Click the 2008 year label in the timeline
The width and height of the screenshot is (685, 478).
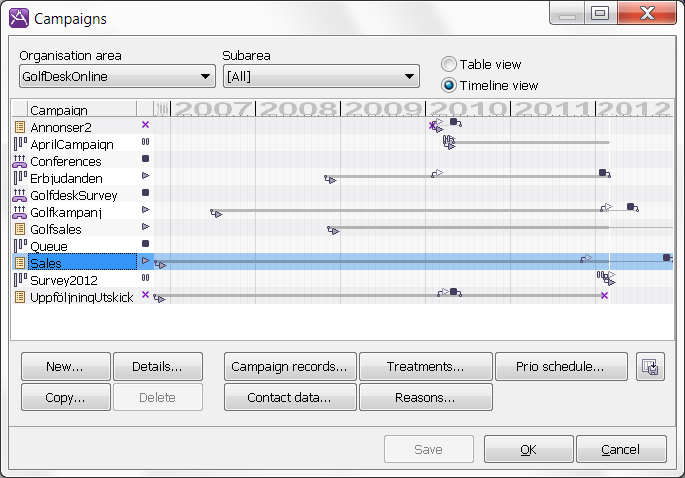click(298, 108)
